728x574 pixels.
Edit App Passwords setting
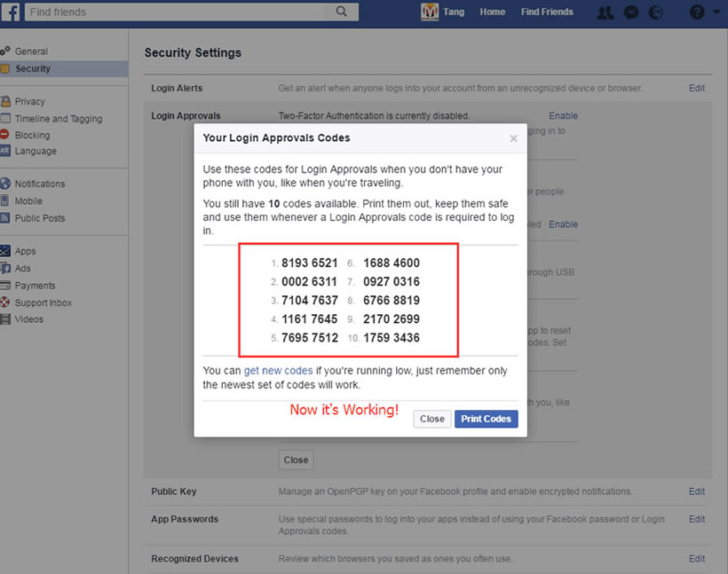click(x=696, y=519)
